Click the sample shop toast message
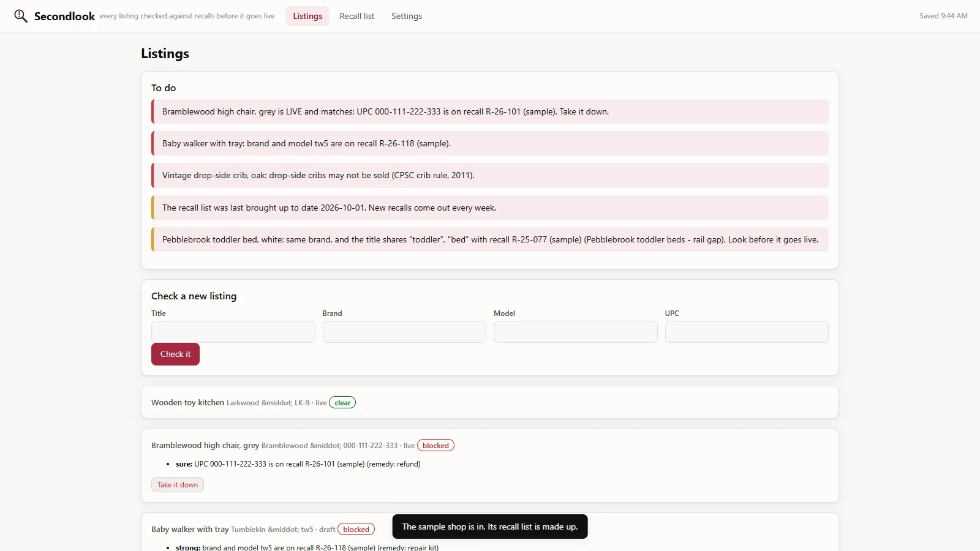 click(x=490, y=527)
